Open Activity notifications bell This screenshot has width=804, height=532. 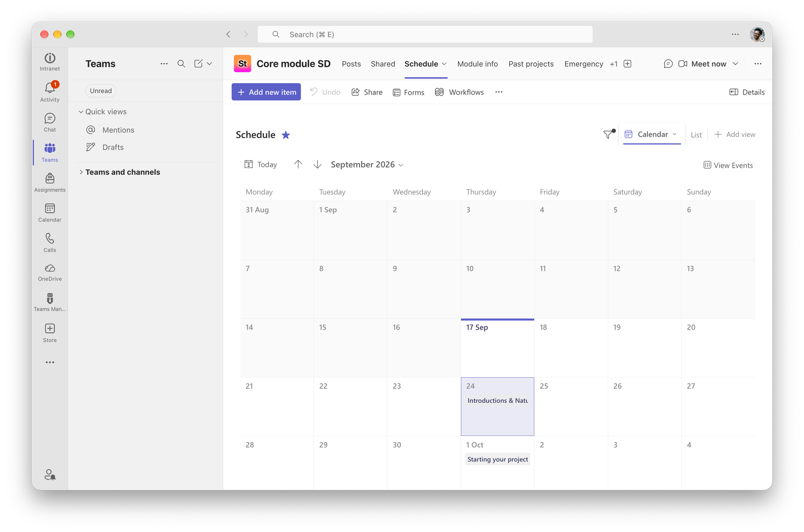click(x=50, y=92)
